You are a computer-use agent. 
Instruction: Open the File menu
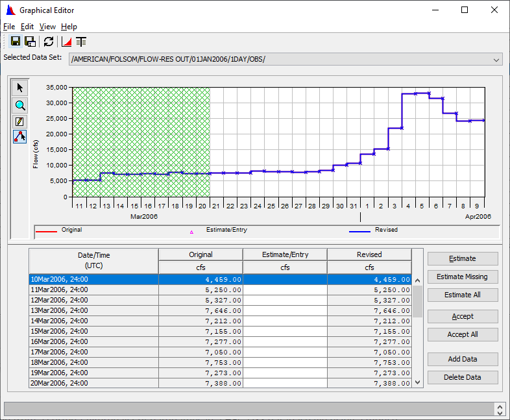8,27
